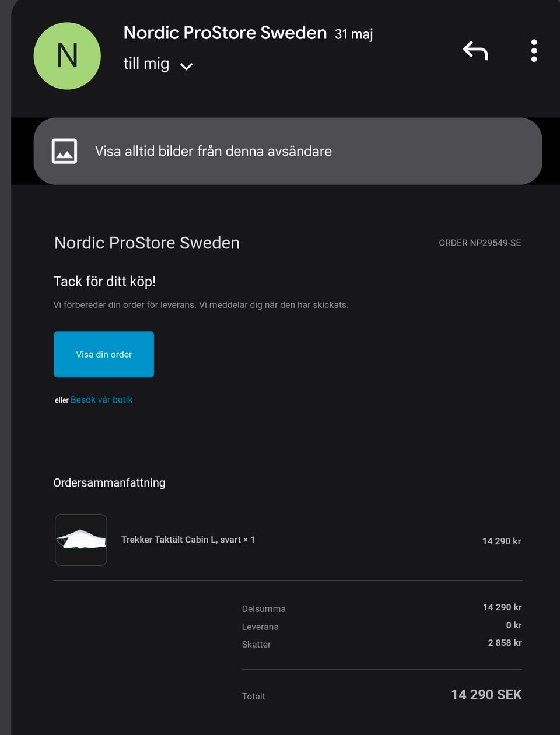The width and height of the screenshot is (560, 735).
Task: Expand recipient details chevron next to till mig
Action: 186,66
